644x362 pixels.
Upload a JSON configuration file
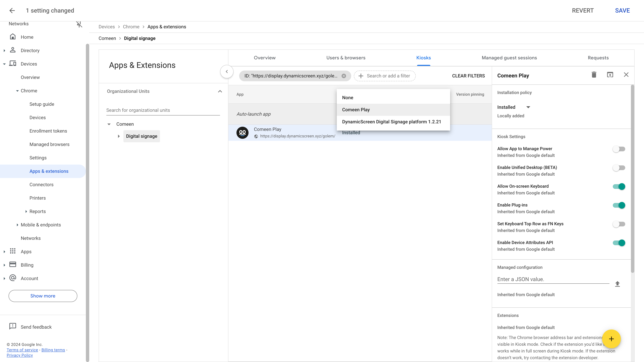tap(617, 284)
